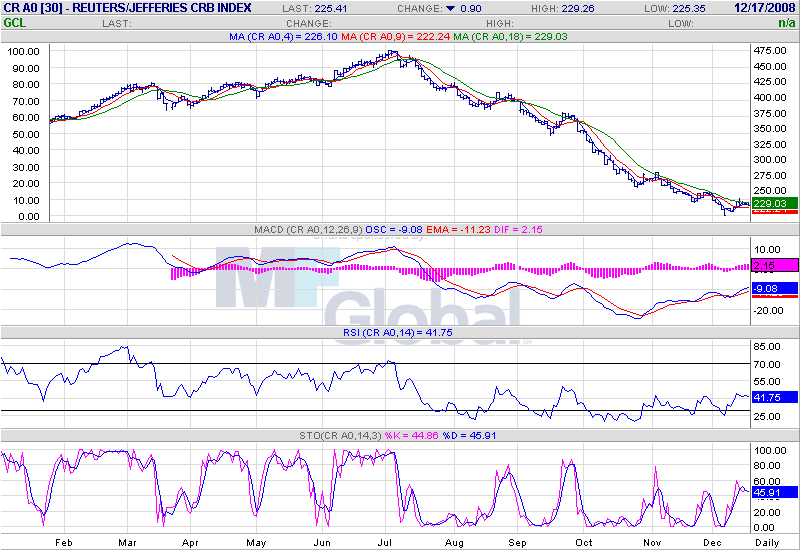
Task: Click the blue -9.08 MACD value tag
Action: [774, 288]
